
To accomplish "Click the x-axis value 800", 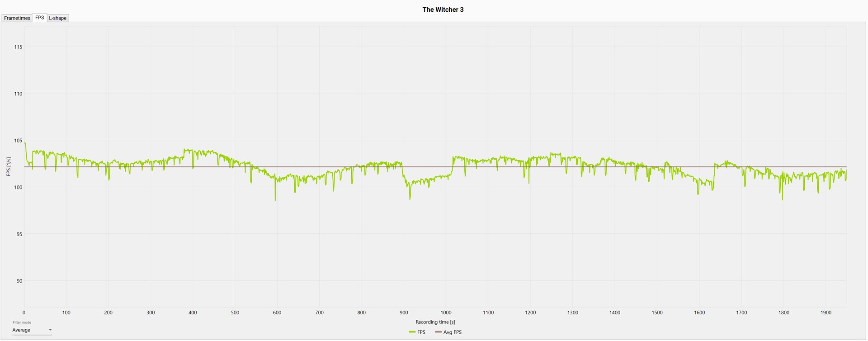I will tap(362, 313).
